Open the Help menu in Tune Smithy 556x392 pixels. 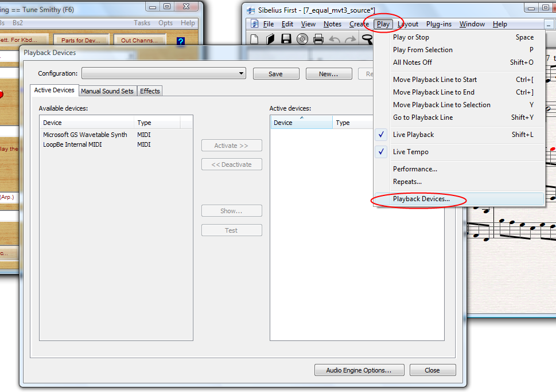[x=188, y=23]
